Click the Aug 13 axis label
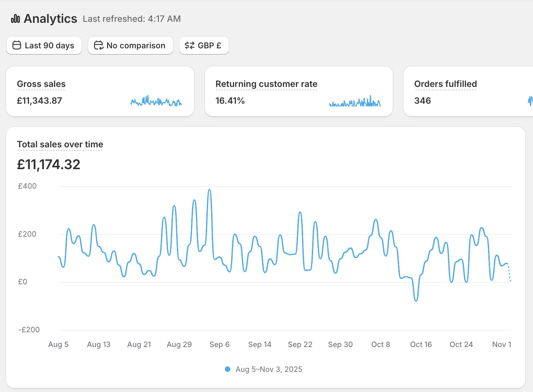Viewport: 533px width, 392px height. tap(99, 344)
